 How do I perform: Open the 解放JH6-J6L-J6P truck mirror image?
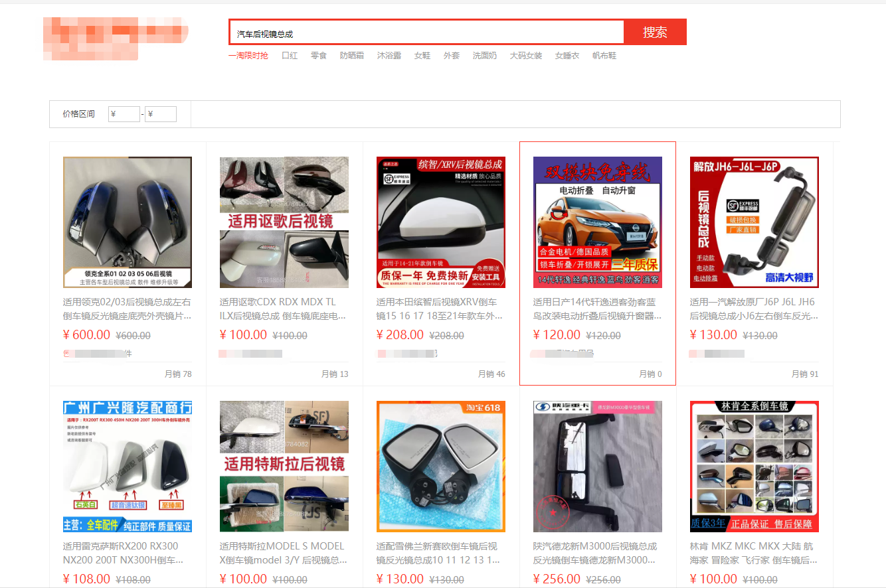(x=754, y=222)
